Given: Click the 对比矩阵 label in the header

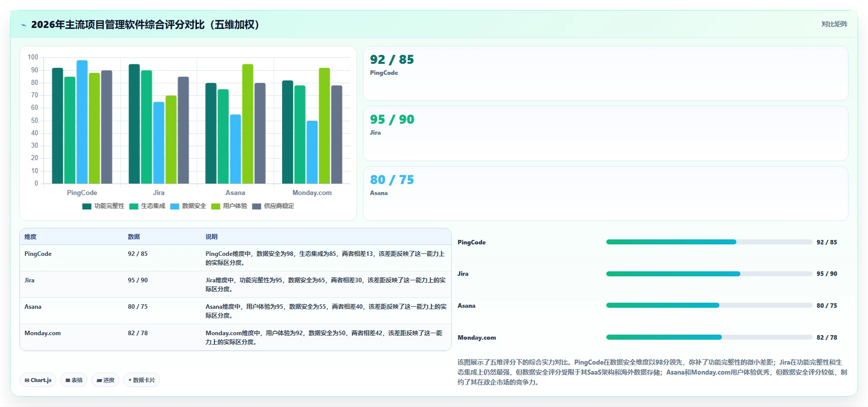Looking at the screenshot, I should click(x=834, y=24).
